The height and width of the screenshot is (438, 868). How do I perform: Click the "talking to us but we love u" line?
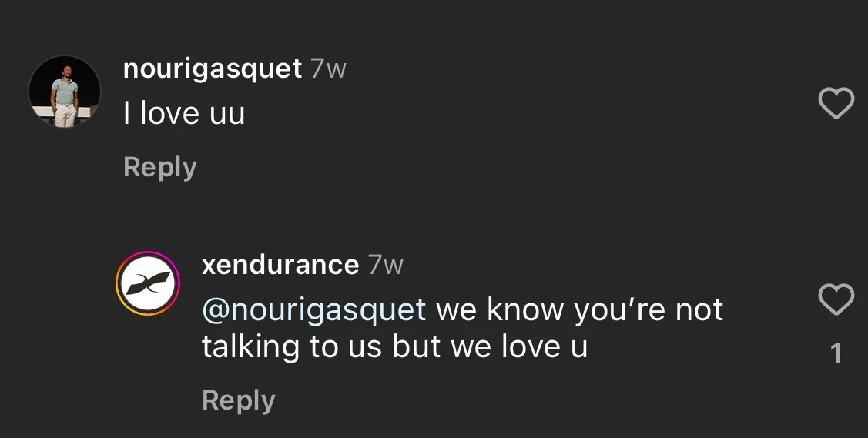pos(394,347)
